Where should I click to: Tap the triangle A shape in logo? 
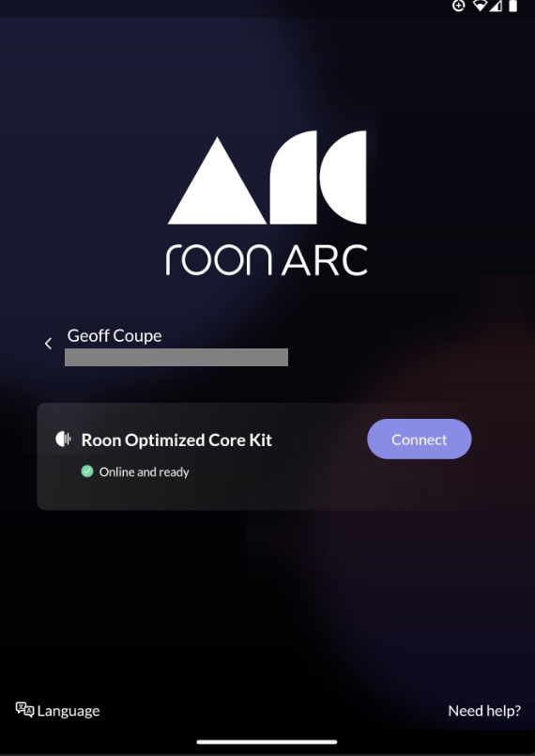[217, 181]
